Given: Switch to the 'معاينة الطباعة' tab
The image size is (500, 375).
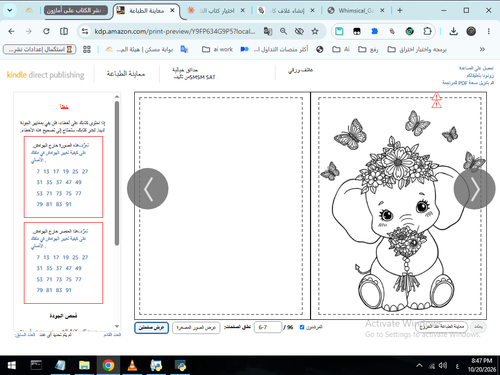Looking at the screenshot, I should pyautogui.click(x=147, y=11).
